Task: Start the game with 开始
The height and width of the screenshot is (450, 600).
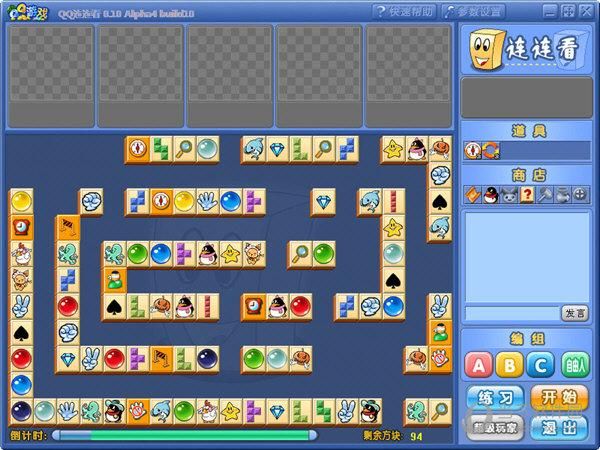Action: (559, 398)
